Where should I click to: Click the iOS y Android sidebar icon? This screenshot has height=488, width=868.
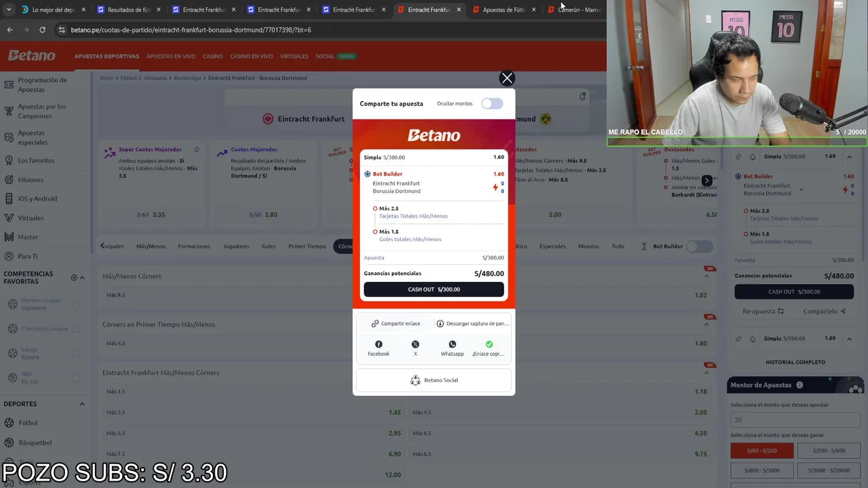click(9, 199)
